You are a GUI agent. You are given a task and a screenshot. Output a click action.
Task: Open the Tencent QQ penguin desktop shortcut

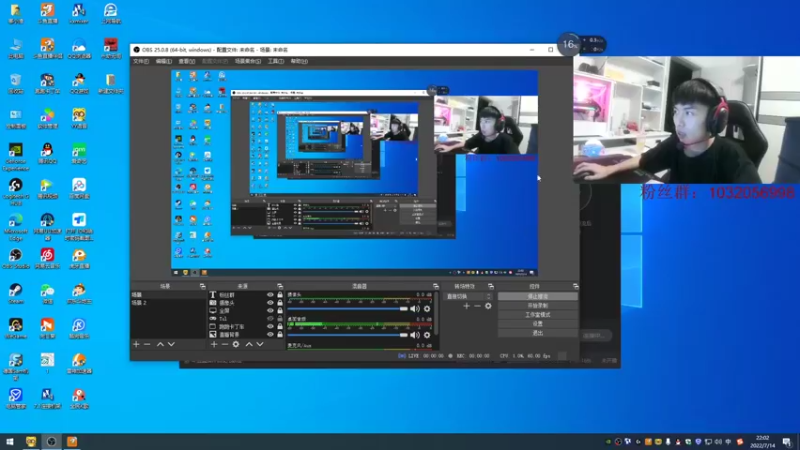click(x=47, y=153)
